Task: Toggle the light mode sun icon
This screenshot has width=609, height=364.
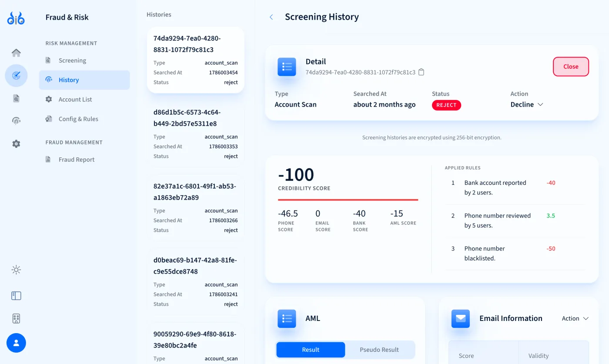Action: click(x=16, y=270)
